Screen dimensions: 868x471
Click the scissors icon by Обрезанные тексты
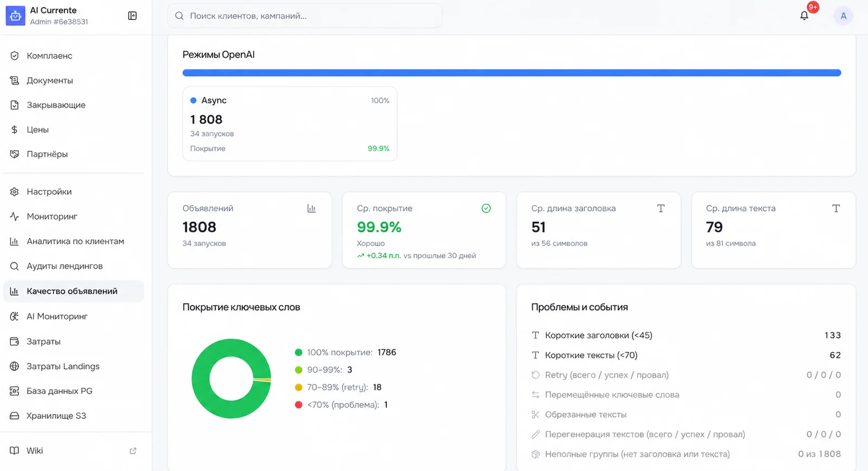coord(535,415)
